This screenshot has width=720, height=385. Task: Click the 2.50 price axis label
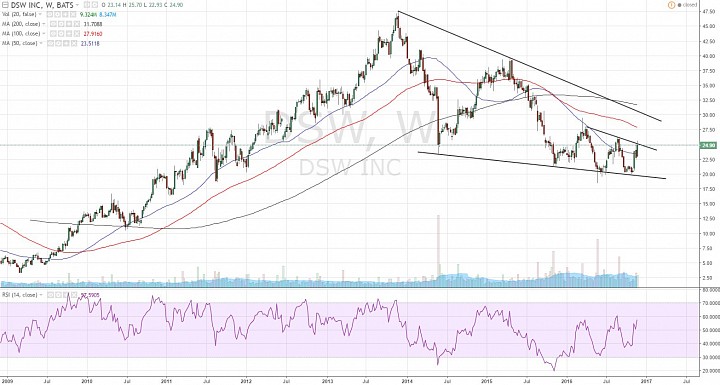tap(709, 277)
